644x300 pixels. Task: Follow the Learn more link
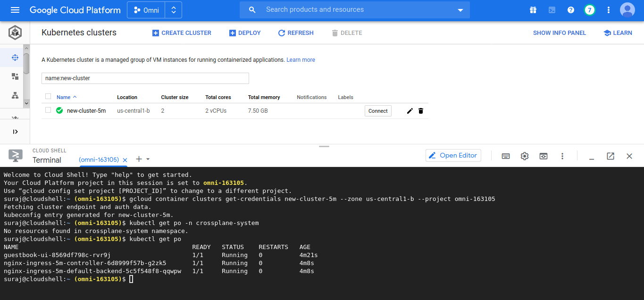301,60
